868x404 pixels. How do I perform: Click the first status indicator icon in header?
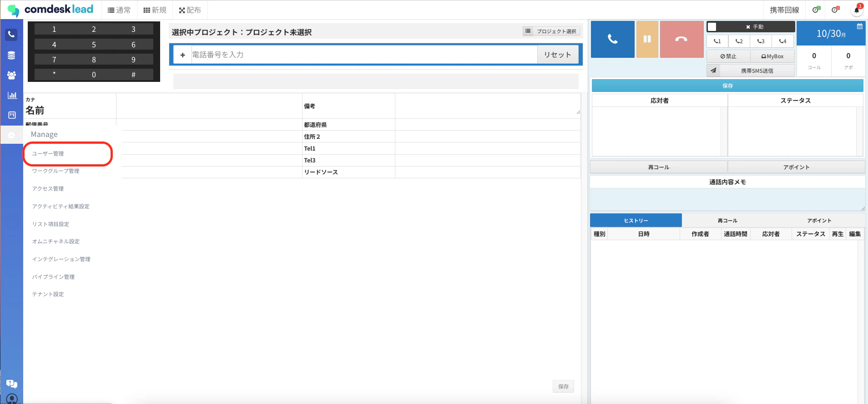(816, 10)
